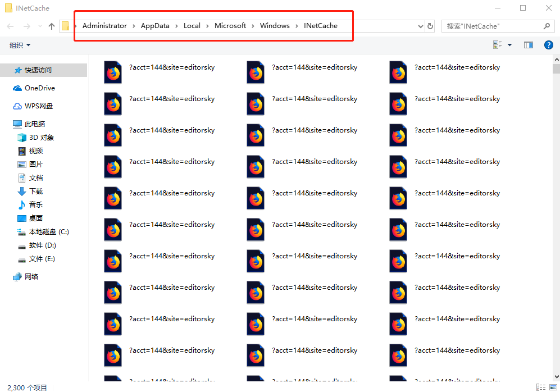Screen dimensions: 560x392
Task: Open the more view options dropdown arrow
Action: (509, 45)
